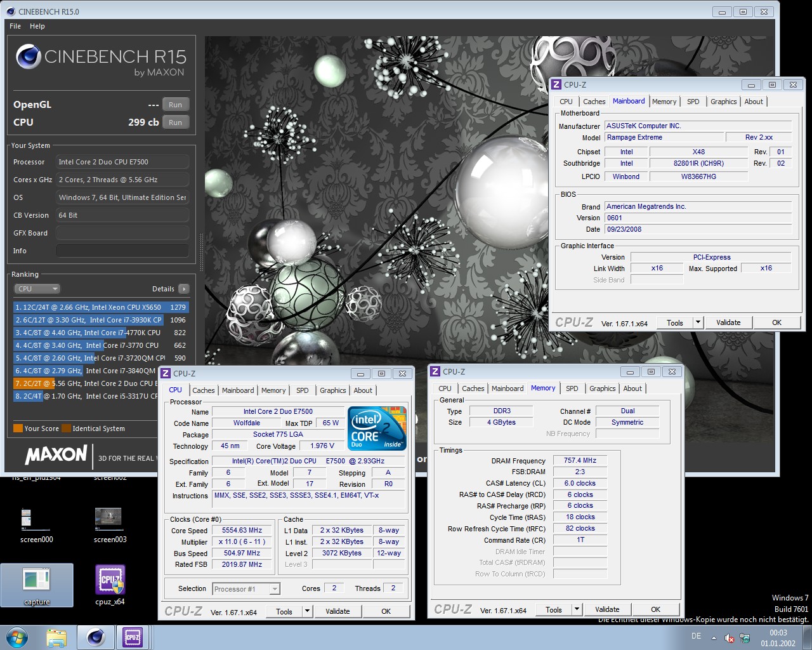Image resolution: width=812 pixels, height=650 pixels.
Task: Run the OpenGL benchmark
Action: click(176, 105)
